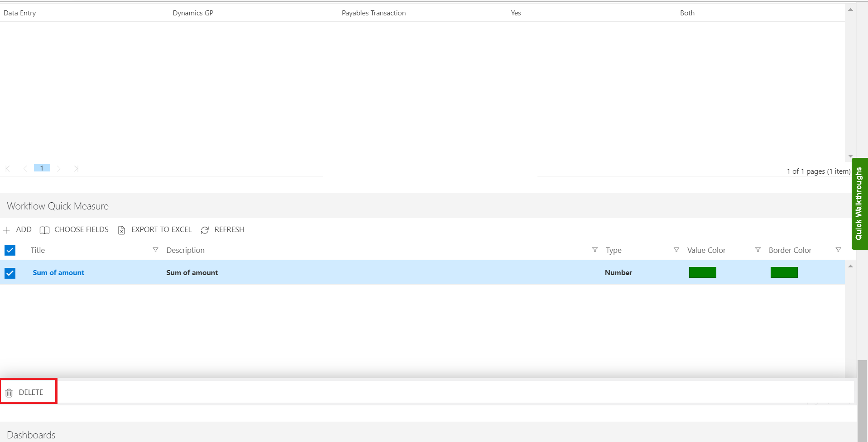Screen dimensions: 868x442
Task: Open CHOOSE FIELDS column picker
Action: (x=74, y=230)
